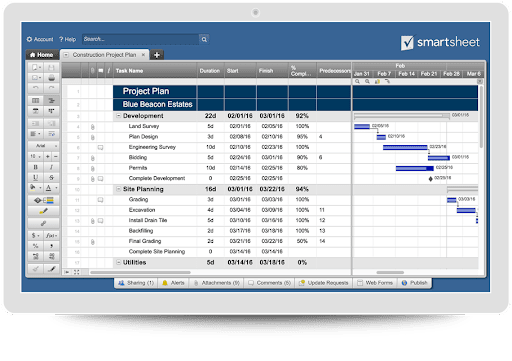The width and height of the screenshot is (512, 361).
Task: Collapse the Site Planning section
Action: 118,189
